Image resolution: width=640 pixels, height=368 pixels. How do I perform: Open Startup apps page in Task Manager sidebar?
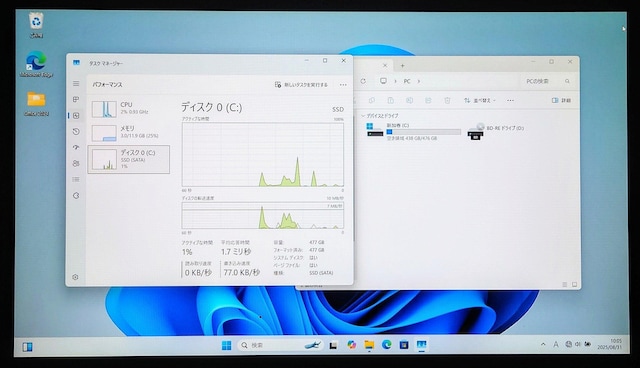[x=76, y=147]
